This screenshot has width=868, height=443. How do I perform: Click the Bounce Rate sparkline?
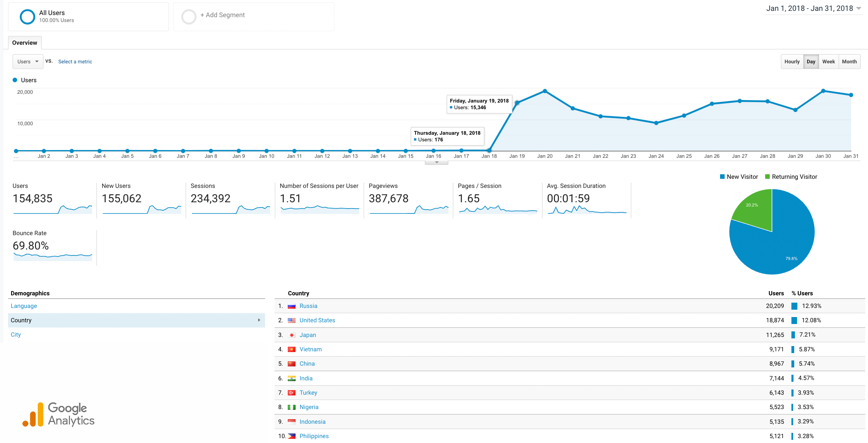(x=53, y=256)
